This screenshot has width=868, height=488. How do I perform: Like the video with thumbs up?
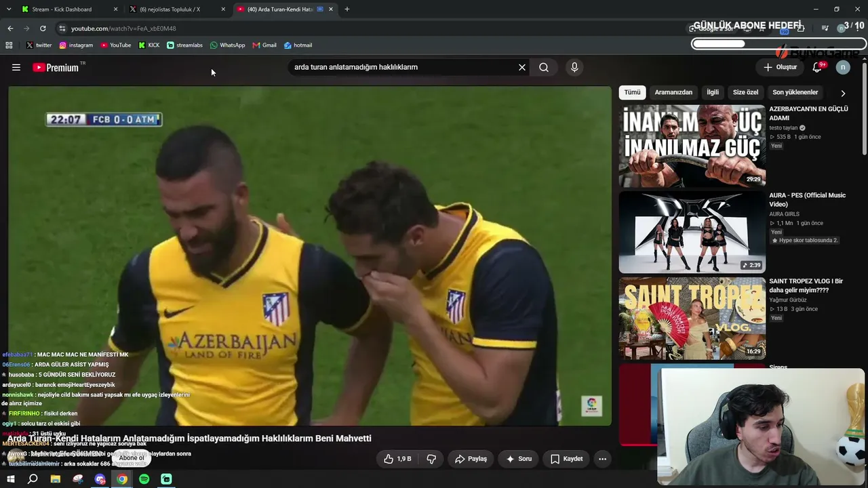(398, 459)
